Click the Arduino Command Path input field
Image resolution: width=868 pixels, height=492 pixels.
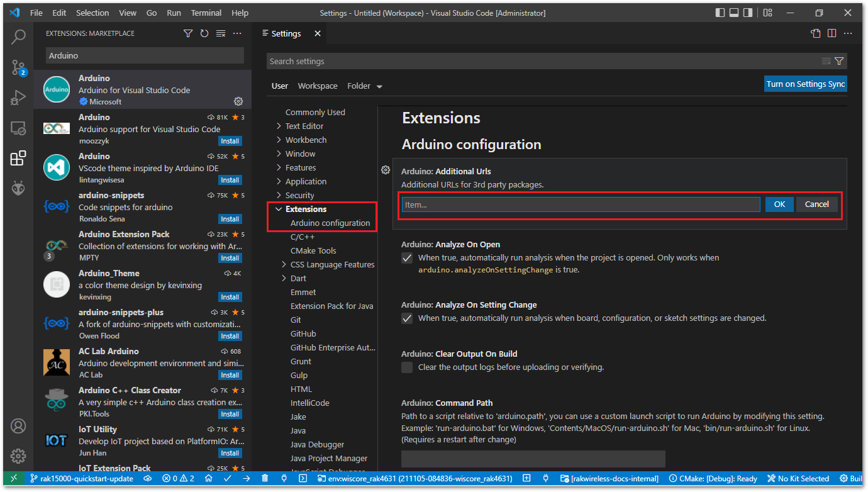533,458
